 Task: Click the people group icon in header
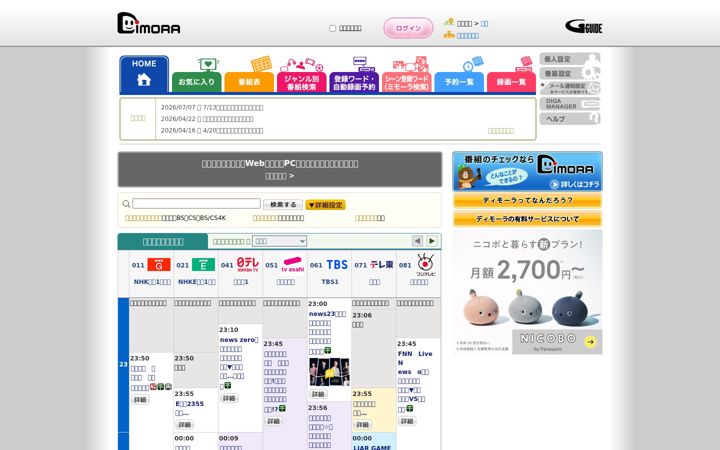click(449, 34)
